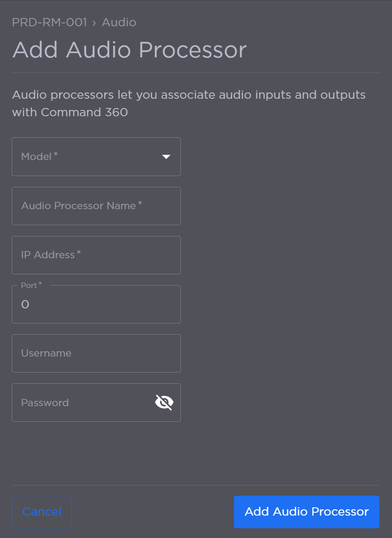Focus the Audio Processor Name input
392x538 pixels.
click(x=96, y=206)
